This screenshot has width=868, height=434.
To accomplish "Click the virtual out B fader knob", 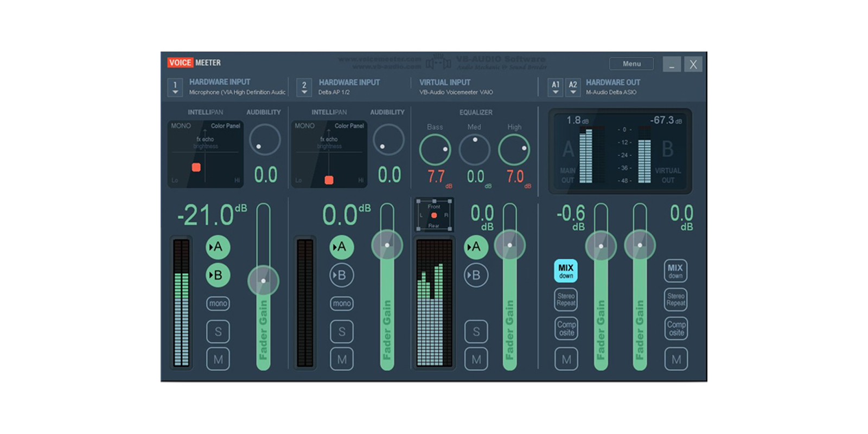I will tap(640, 245).
